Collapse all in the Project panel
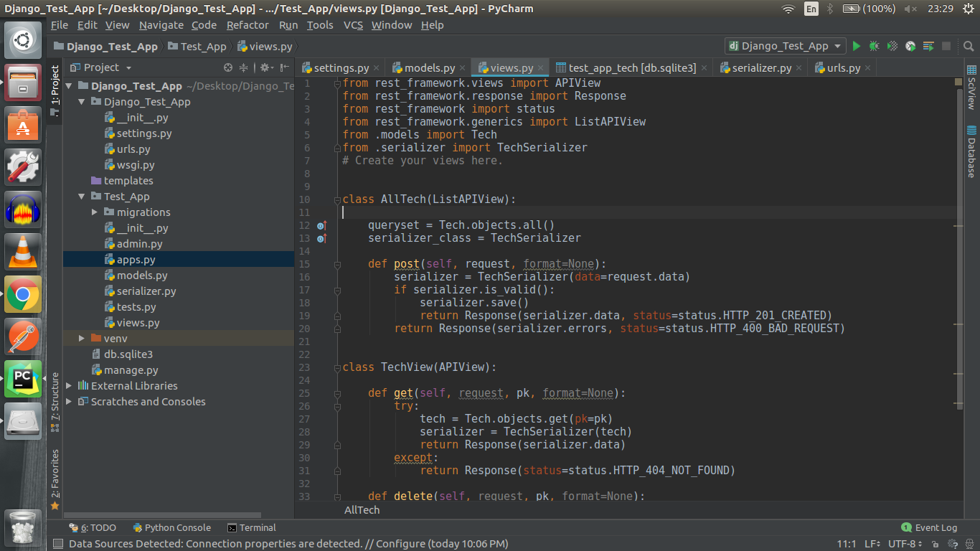980x551 pixels. coord(244,67)
